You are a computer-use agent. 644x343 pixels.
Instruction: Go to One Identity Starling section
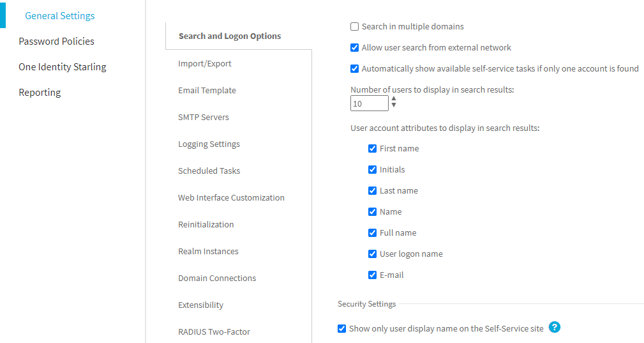pos(63,66)
